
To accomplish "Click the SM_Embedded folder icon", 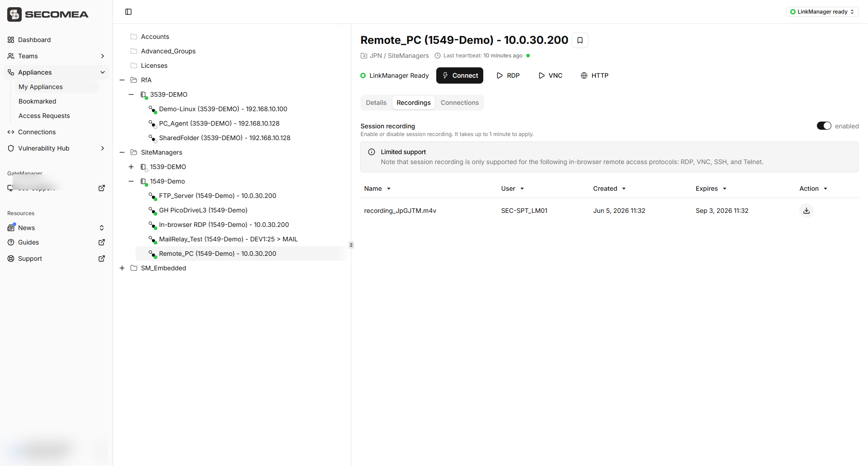I will 134,268.
